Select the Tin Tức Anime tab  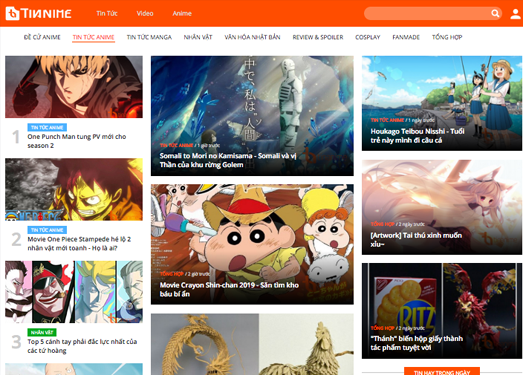click(93, 37)
